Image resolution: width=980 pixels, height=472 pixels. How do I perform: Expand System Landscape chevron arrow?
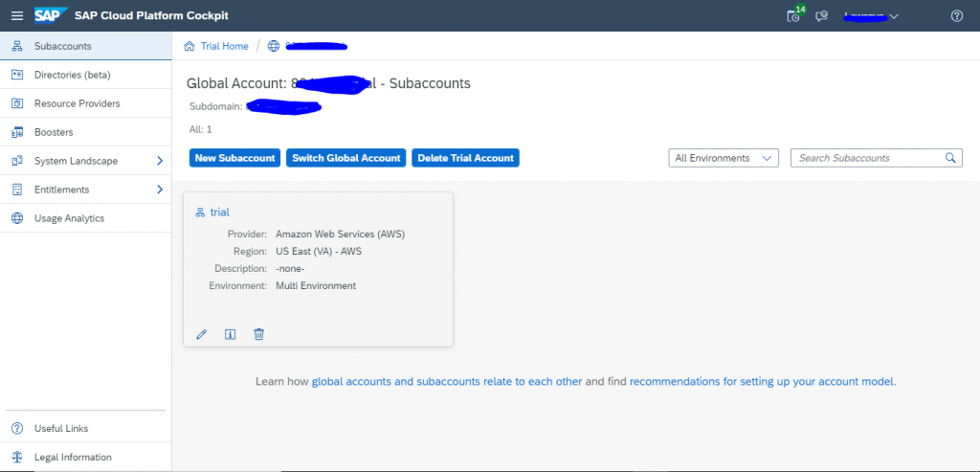coord(160,161)
